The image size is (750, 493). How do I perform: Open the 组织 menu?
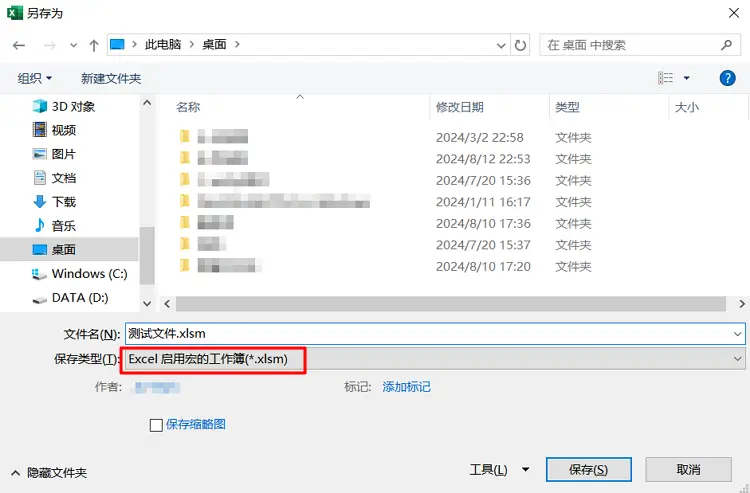(x=34, y=78)
